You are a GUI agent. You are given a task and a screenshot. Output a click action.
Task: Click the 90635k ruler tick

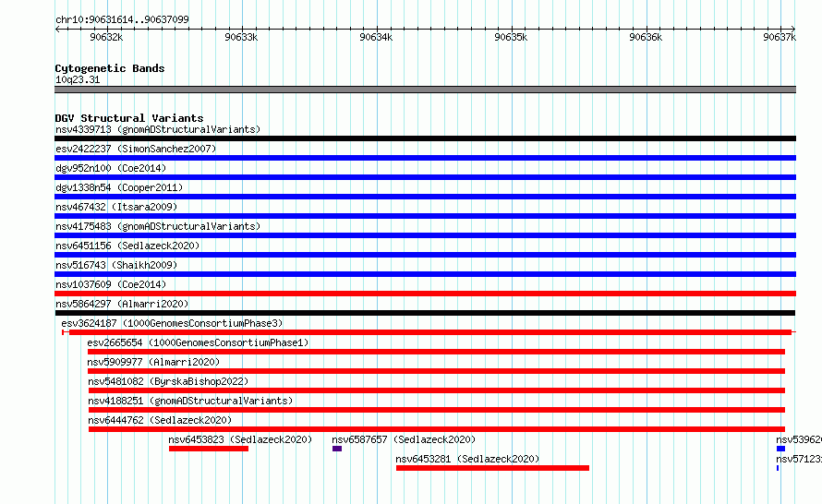point(511,37)
